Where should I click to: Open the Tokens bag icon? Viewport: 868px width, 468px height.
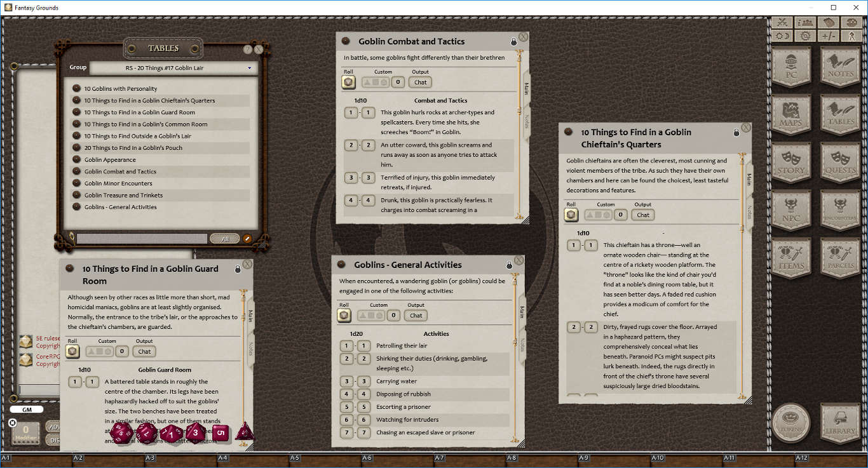[792, 423]
